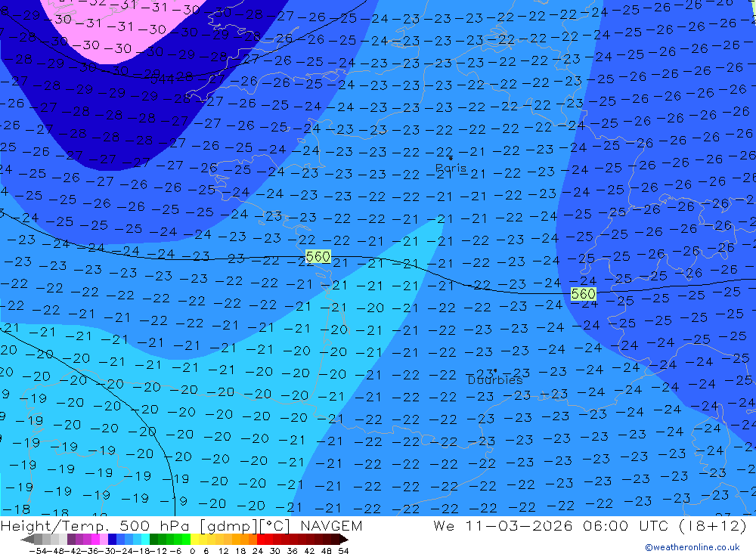Click the "06:00 UTC" time text
The height and width of the screenshot is (554, 756).
tap(625, 525)
